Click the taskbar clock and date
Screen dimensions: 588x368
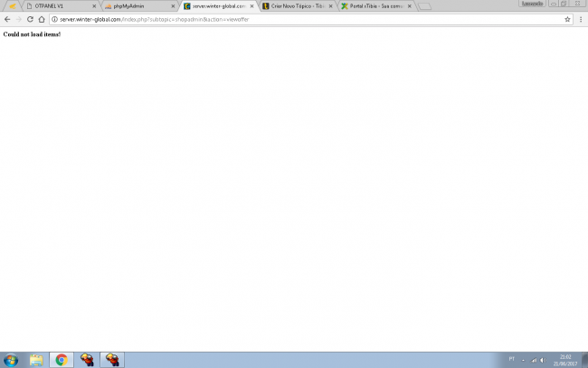pos(565,360)
